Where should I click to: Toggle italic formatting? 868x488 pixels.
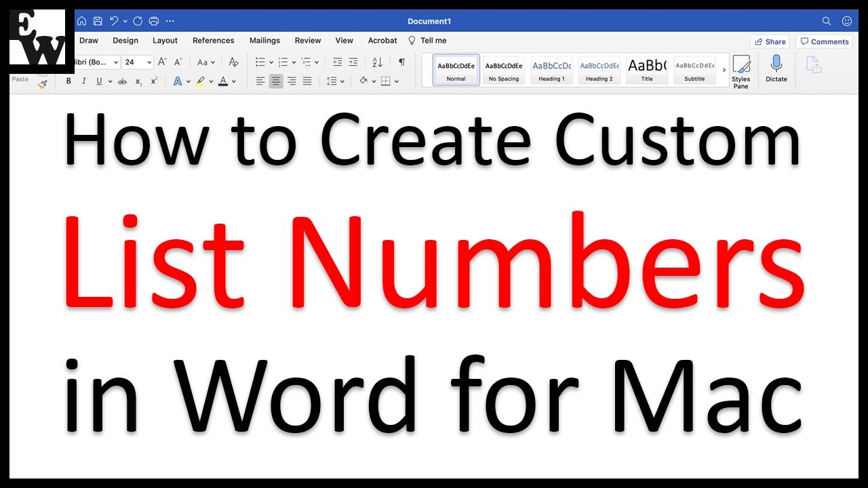(x=84, y=81)
